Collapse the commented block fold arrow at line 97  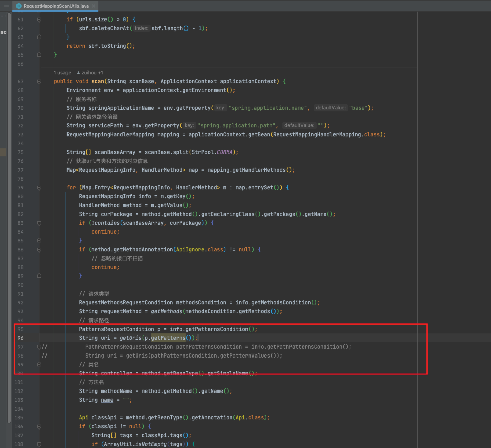[x=39, y=347]
